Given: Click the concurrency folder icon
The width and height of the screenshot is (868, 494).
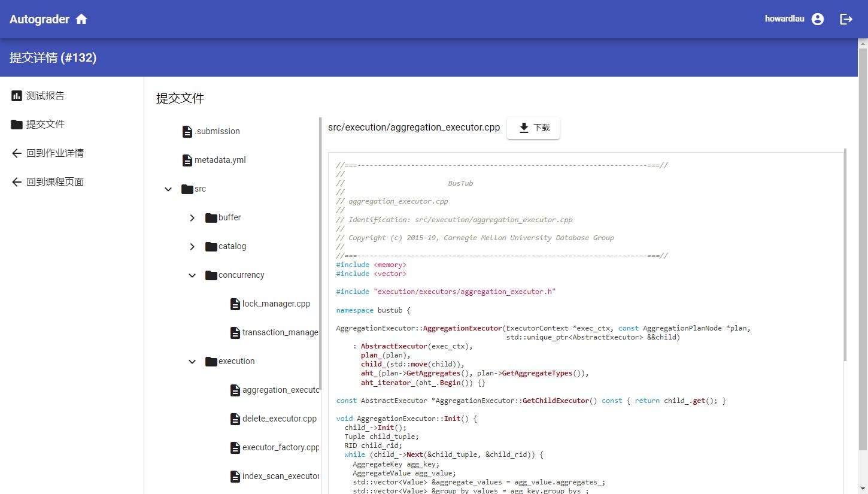Looking at the screenshot, I should (211, 275).
